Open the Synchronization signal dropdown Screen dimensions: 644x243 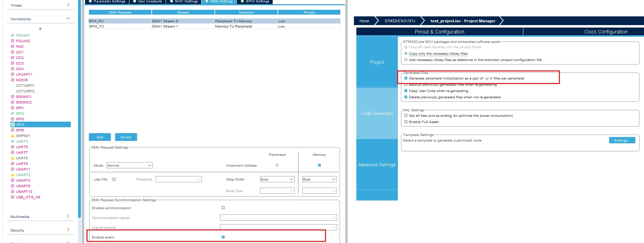tap(279, 218)
